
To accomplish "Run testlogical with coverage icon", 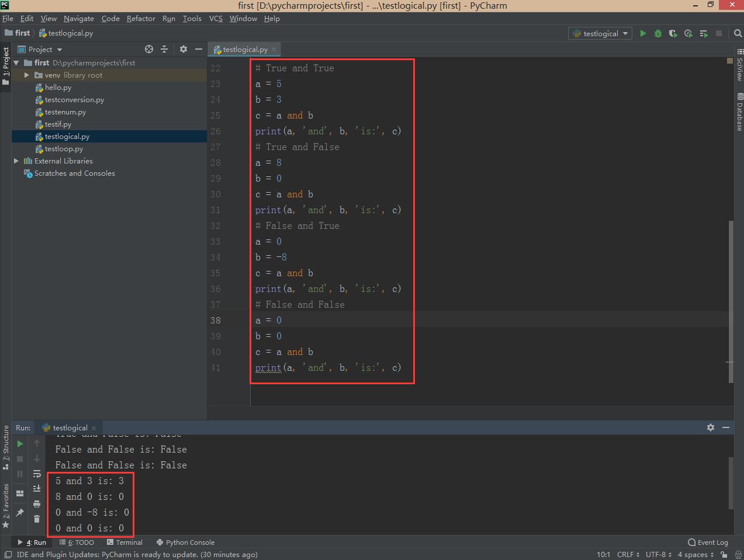I will pyautogui.click(x=673, y=33).
